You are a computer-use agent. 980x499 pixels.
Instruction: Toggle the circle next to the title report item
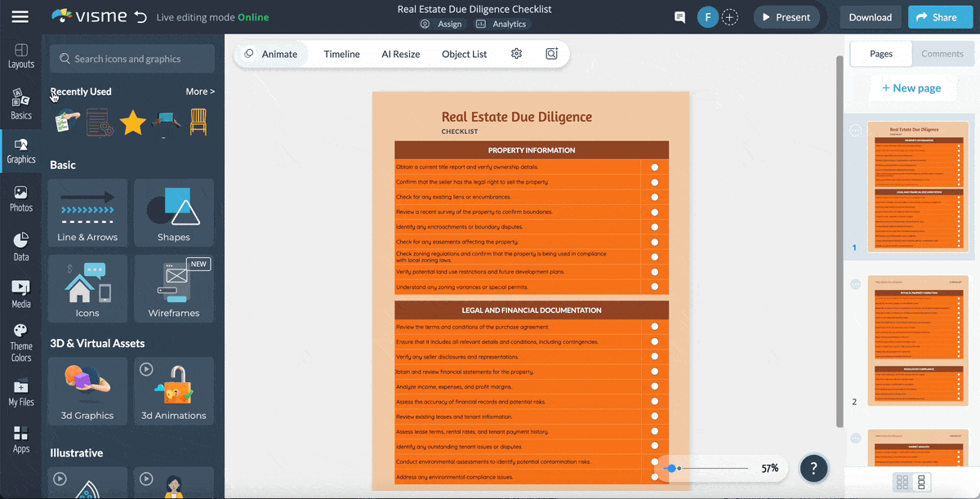tap(654, 167)
